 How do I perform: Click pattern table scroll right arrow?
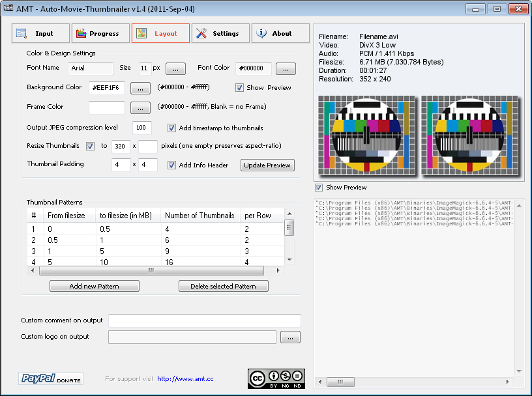pyautogui.click(x=278, y=270)
